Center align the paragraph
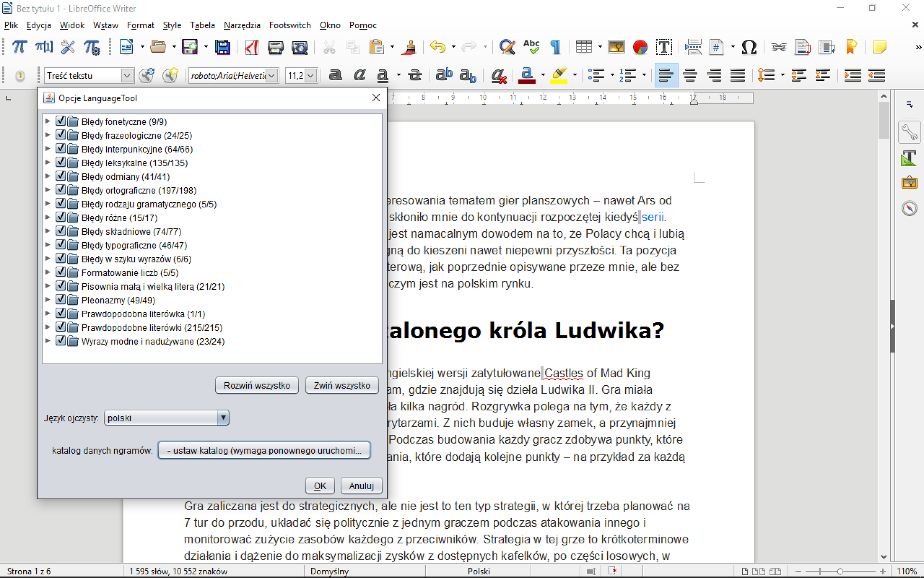This screenshot has width=924, height=578. 690,75
